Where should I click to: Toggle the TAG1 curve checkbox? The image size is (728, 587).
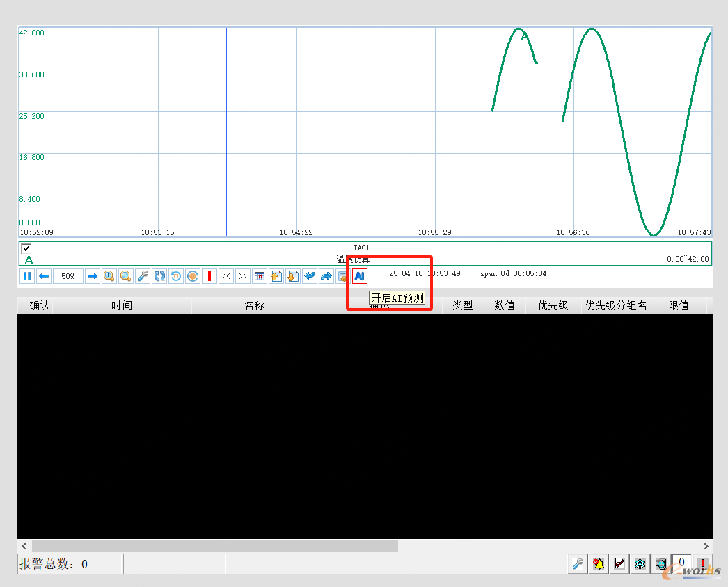26,248
